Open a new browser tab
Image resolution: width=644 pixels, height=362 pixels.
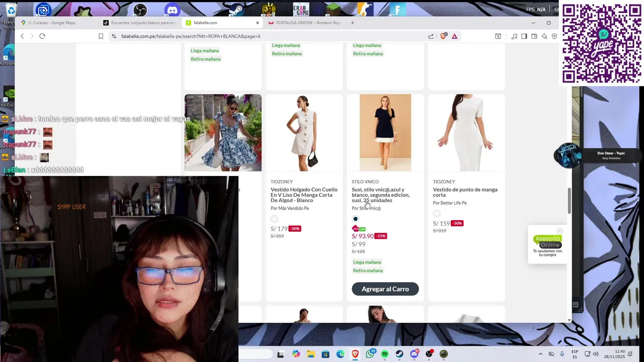pyautogui.click(x=352, y=23)
